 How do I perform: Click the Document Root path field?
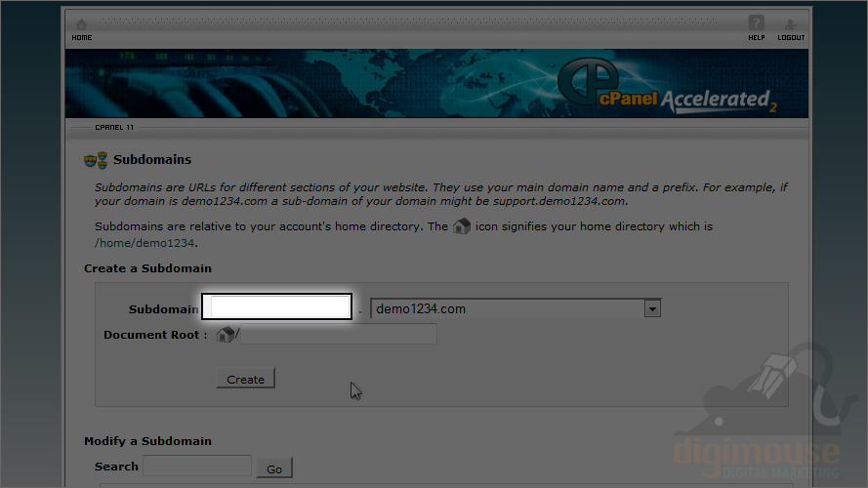pyautogui.click(x=339, y=334)
